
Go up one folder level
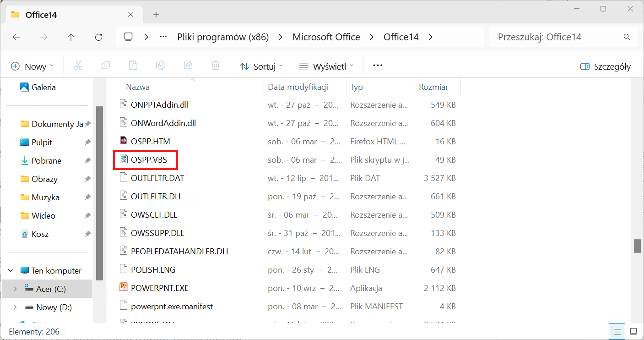pyautogui.click(x=71, y=37)
